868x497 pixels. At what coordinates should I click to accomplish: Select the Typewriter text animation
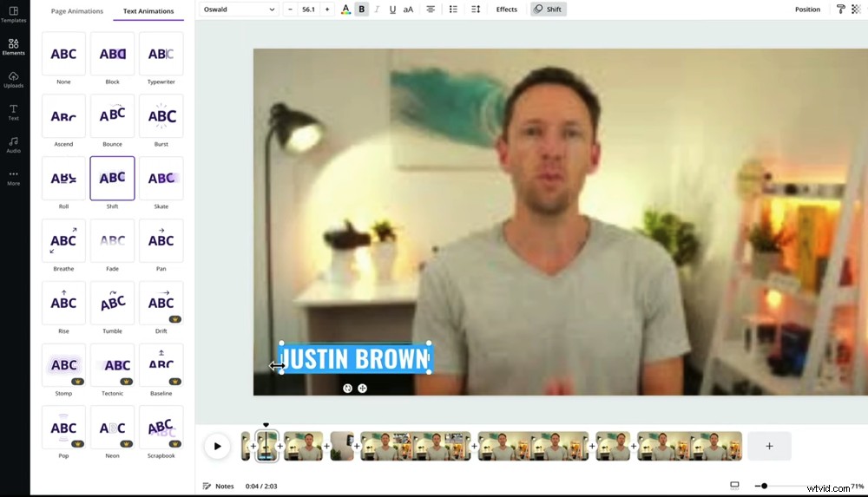(x=161, y=53)
